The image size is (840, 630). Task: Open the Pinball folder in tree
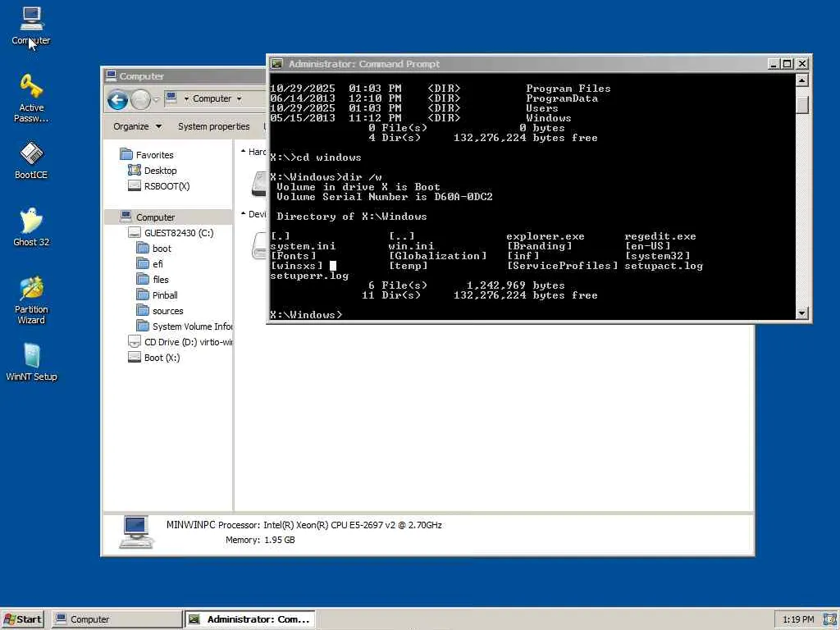pos(157,295)
